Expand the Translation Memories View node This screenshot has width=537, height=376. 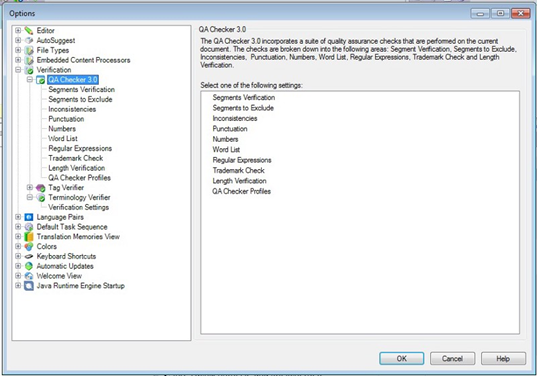18,237
